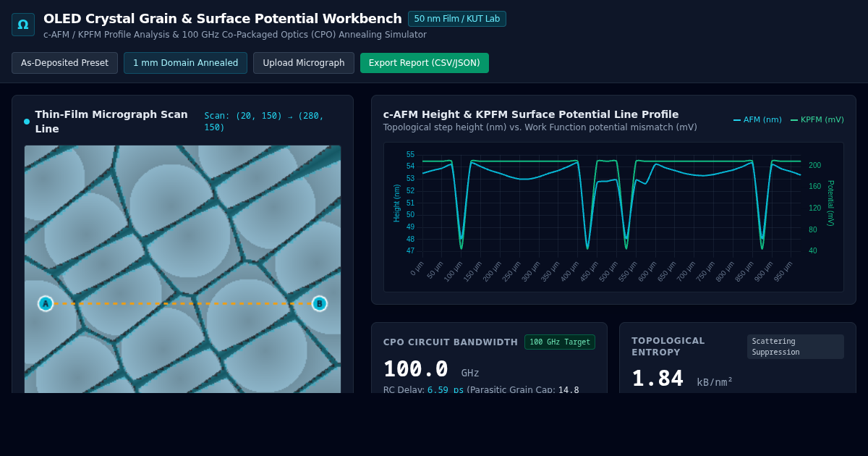The height and width of the screenshot is (456, 868).
Task: Click the Scattering Suppression badge
Action: coord(795,347)
